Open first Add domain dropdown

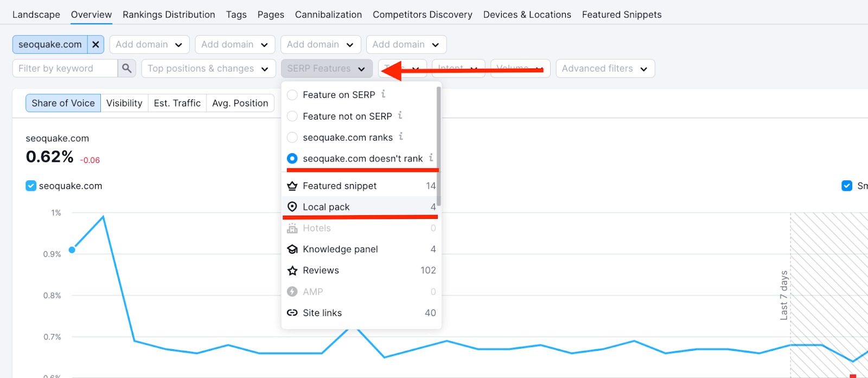pos(149,45)
